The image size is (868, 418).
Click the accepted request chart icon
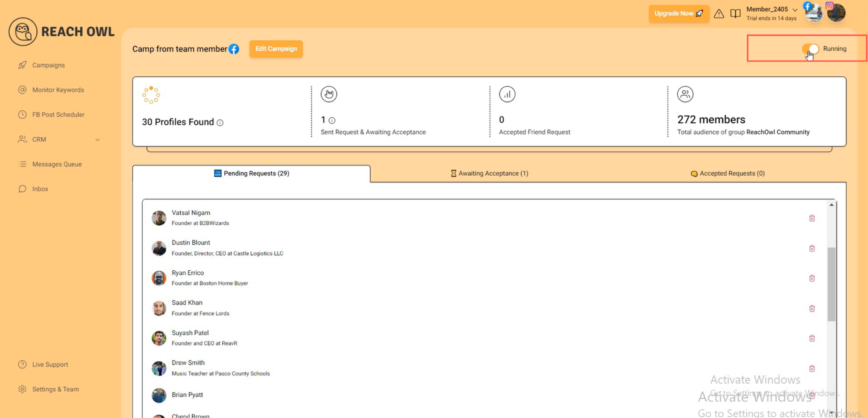[x=507, y=94]
